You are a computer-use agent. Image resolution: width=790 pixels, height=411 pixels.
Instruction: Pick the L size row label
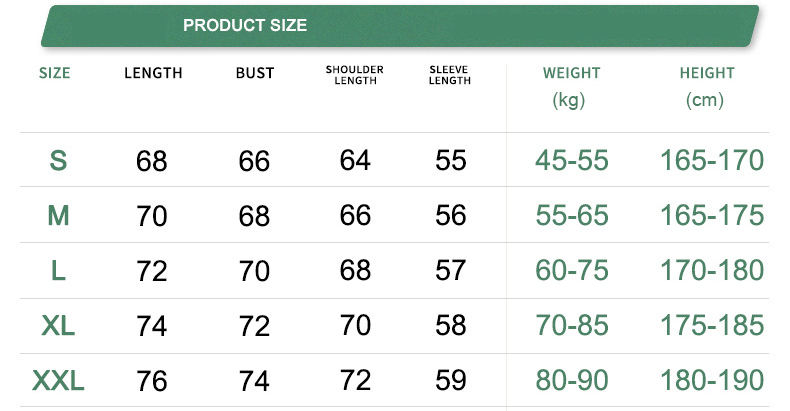tap(58, 270)
